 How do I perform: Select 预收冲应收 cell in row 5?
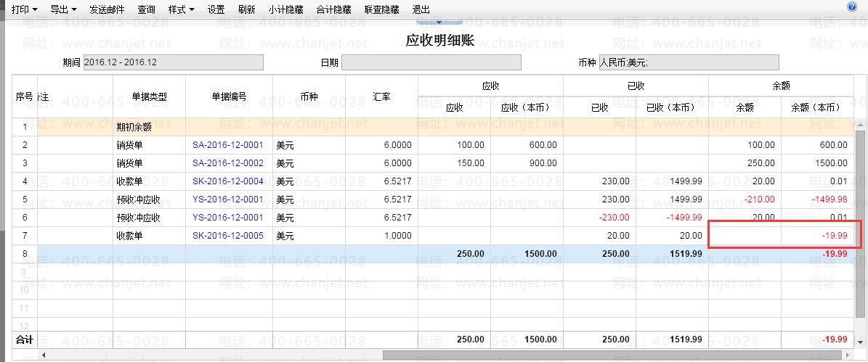coord(150,199)
